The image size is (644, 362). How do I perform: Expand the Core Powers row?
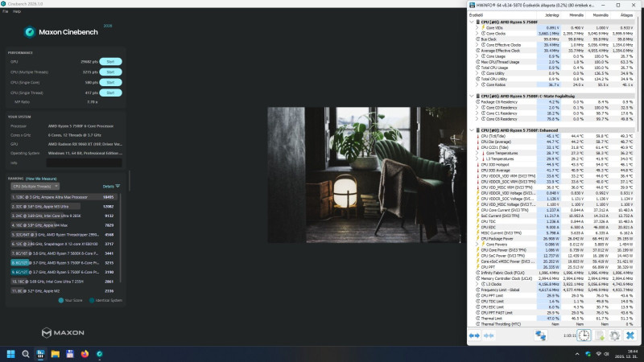coord(477,245)
